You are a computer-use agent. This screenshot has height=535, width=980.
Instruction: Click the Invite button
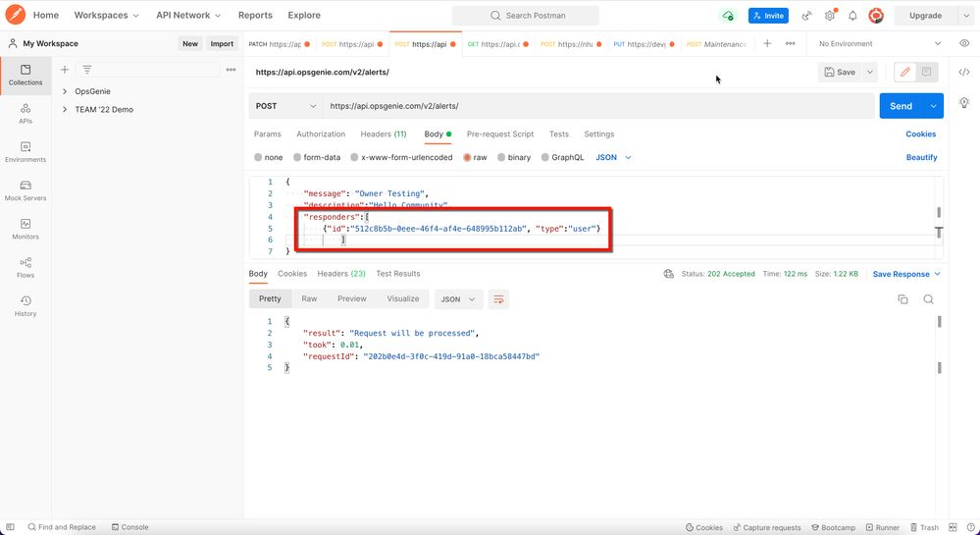tap(768, 16)
